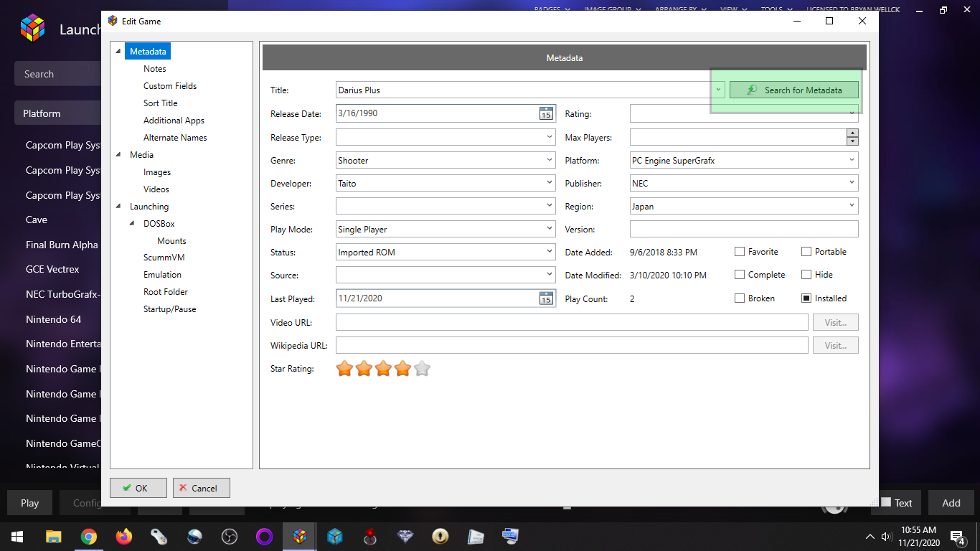The height and width of the screenshot is (551, 980).
Task: Collapse the Metadata tree node
Action: tap(118, 52)
